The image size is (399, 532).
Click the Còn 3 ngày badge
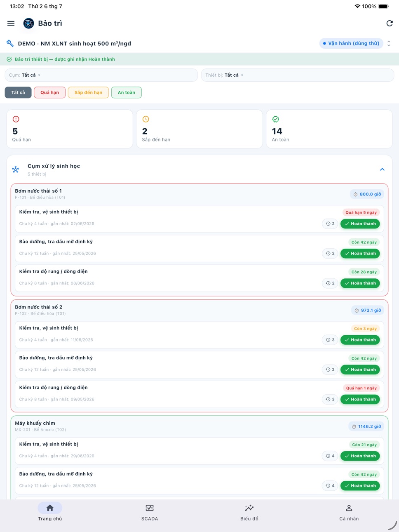click(365, 329)
